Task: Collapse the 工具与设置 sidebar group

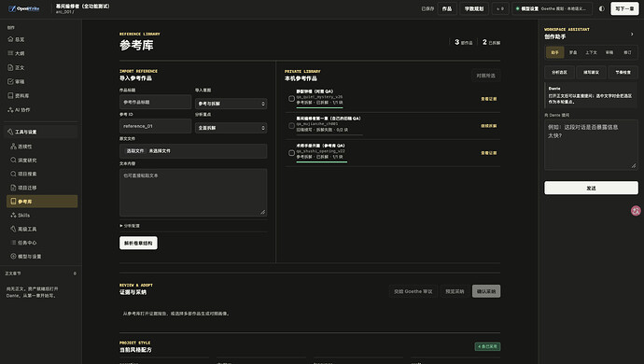Action: (x=41, y=132)
